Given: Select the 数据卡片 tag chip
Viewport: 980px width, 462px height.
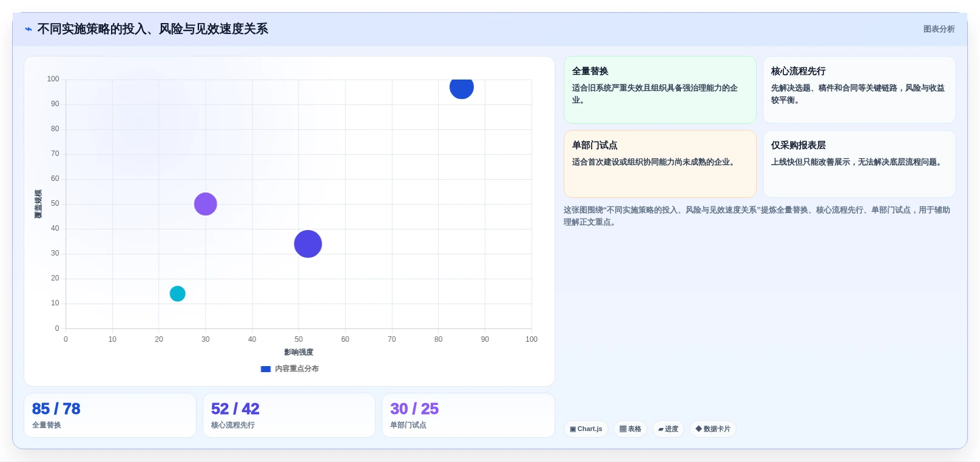Looking at the screenshot, I should [713, 429].
